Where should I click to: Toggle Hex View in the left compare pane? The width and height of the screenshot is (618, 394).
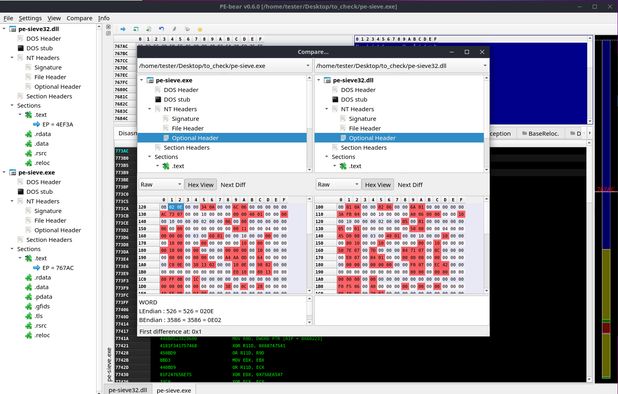tap(201, 185)
